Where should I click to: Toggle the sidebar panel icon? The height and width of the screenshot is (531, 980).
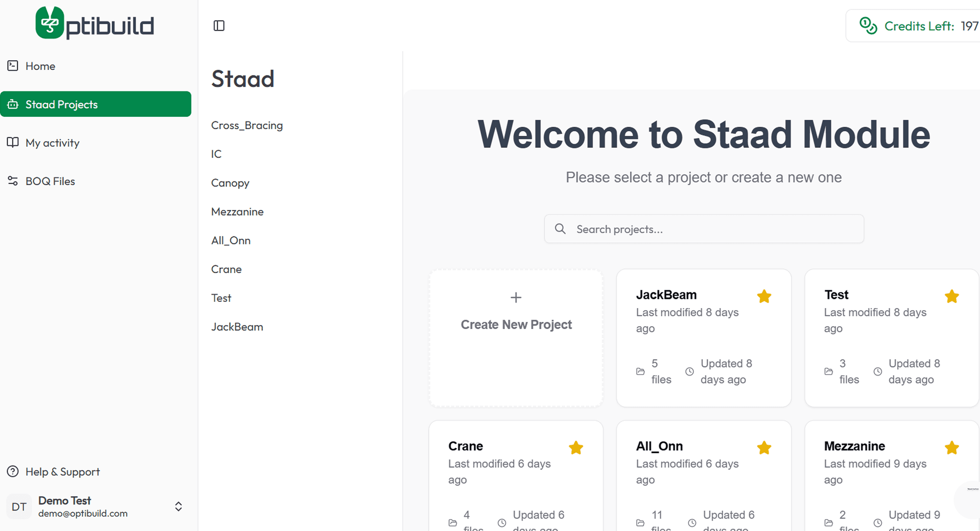219,26
